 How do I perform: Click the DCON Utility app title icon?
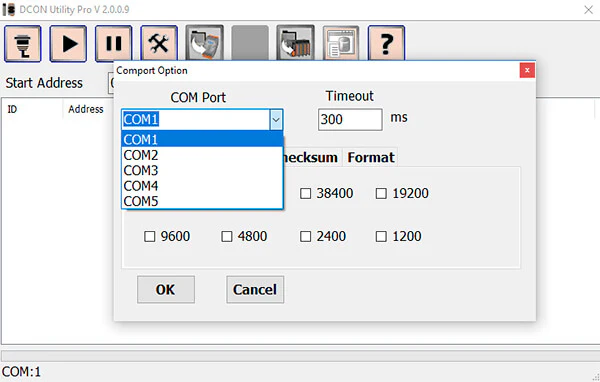point(8,10)
